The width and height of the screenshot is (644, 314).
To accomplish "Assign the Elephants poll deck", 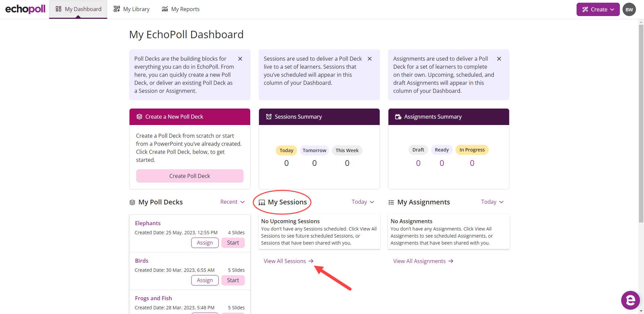I will tap(205, 243).
